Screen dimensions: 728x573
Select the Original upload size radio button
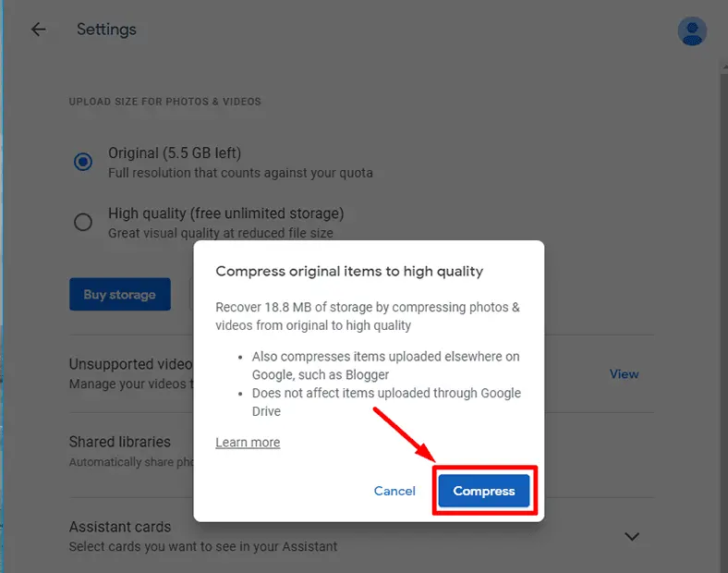[x=83, y=162]
